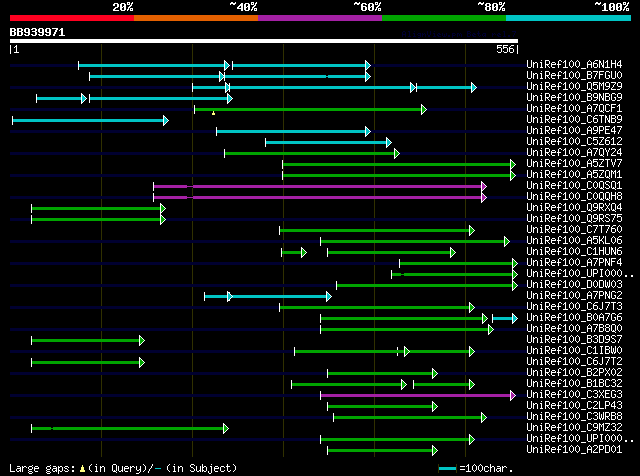This screenshot has width=640, height=476.
Task: Select the UniRef100_A9PE47 label
Action: [x=574, y=130]
